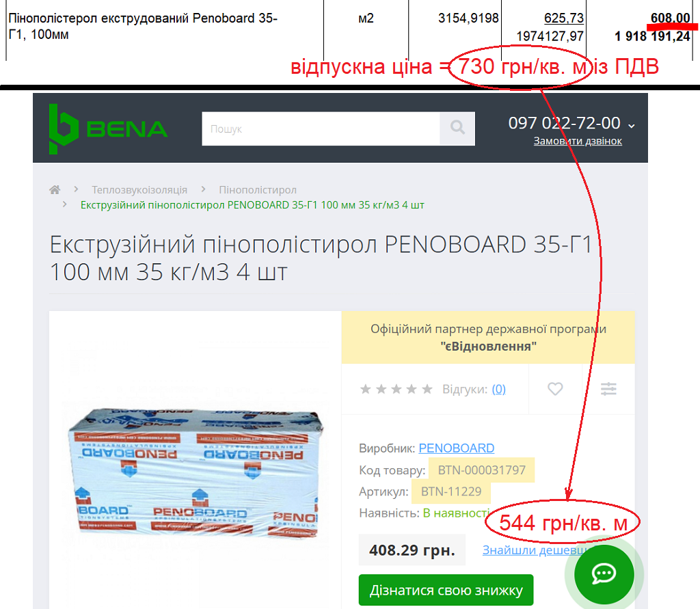Open reviews count (0) link
Screen dimensions: 700x609
click(498, 390)
